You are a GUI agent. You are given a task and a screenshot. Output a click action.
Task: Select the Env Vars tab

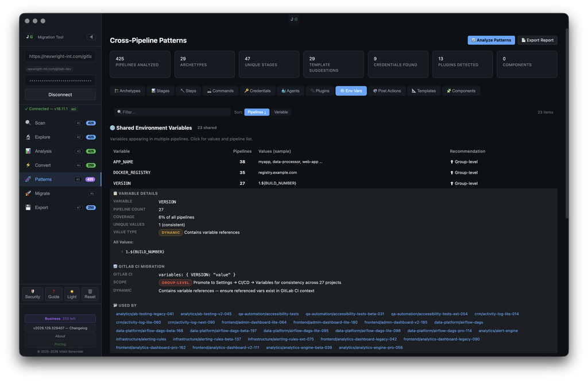click(351, 91)
